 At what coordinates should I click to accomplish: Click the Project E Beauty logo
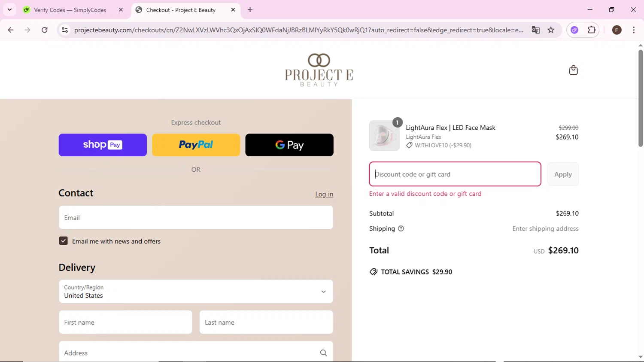[319, 70]
